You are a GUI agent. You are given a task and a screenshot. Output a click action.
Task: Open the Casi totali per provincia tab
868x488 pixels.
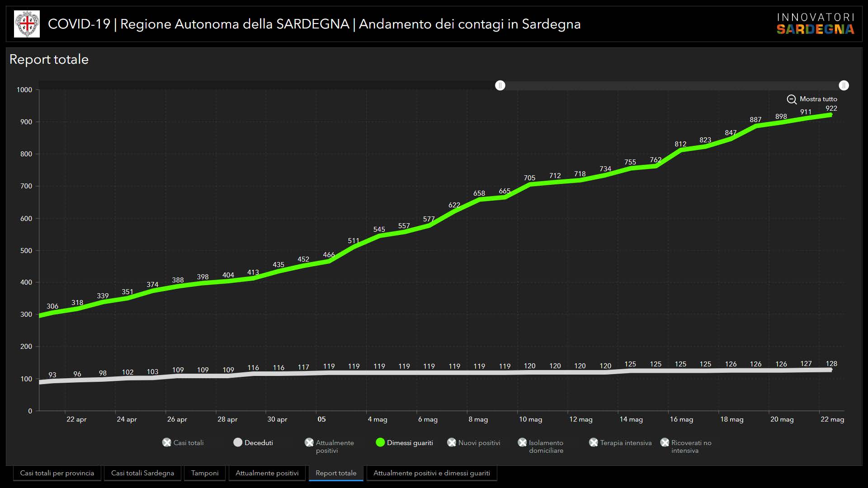[x=57, y=473]
